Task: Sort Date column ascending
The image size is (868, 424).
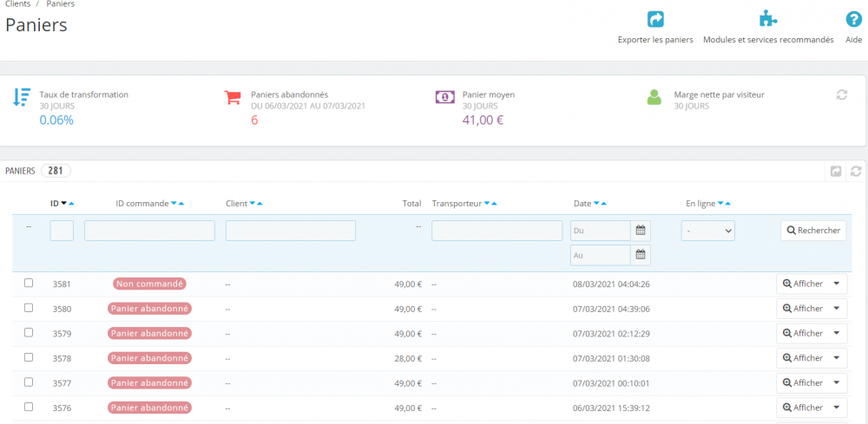Action: [604, 204]
